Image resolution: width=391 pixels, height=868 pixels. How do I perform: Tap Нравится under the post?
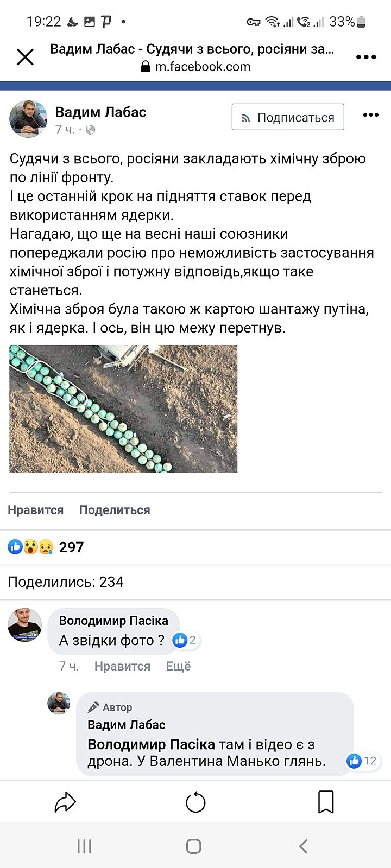tap(35, 510)
